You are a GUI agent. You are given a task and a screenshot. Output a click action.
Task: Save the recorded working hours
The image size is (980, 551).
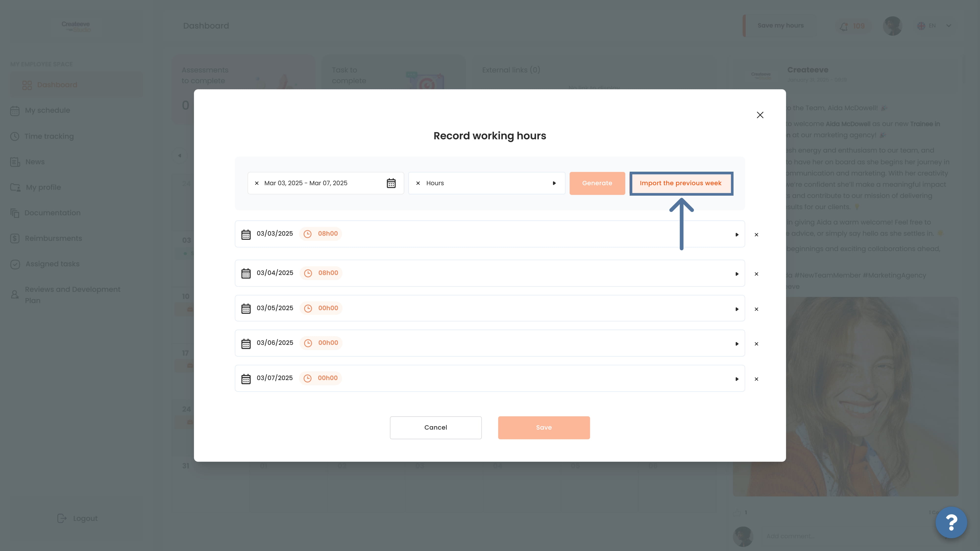click(544, 427)
